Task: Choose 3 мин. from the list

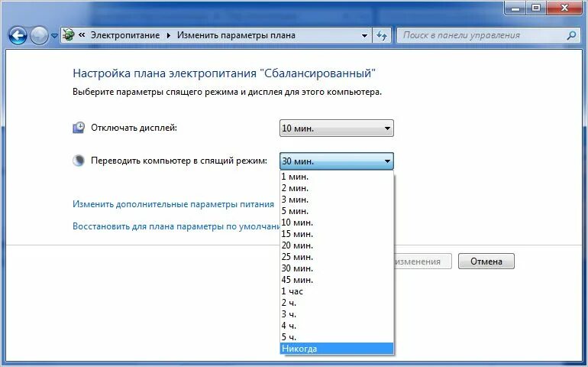Action: [337, 200]
